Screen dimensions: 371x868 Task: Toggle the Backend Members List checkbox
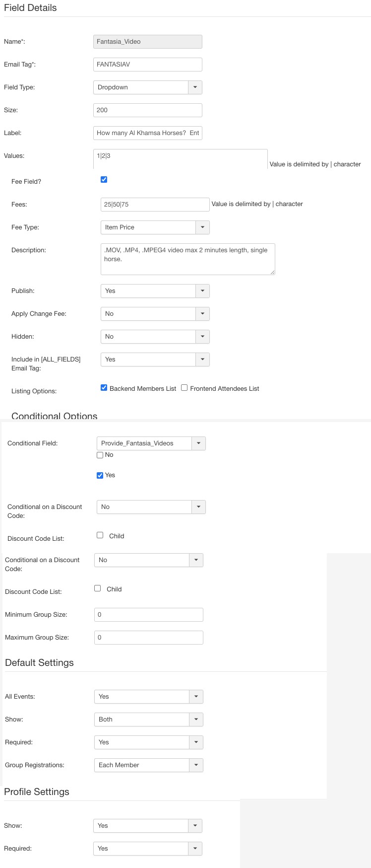tap(104, 388)
